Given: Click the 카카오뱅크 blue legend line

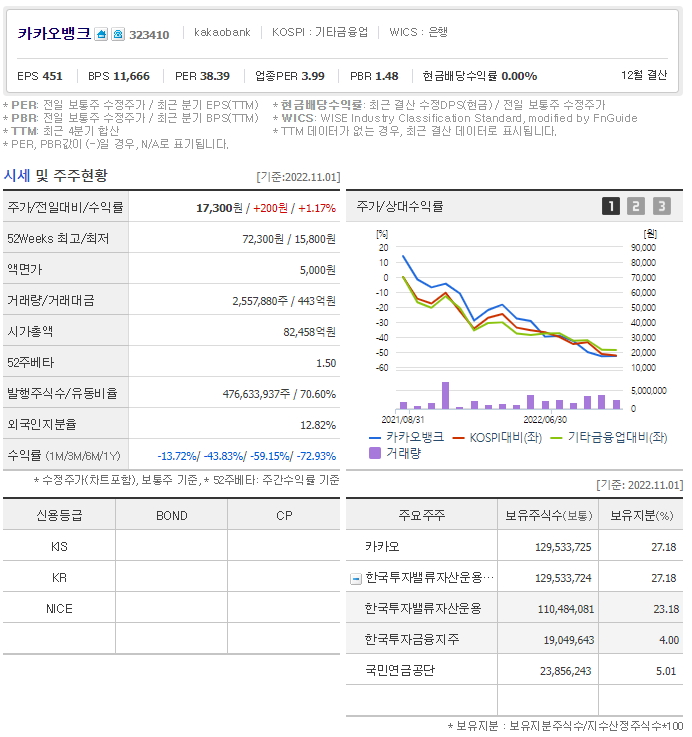Looking at the screenshot, I should [x=375, y=438].
